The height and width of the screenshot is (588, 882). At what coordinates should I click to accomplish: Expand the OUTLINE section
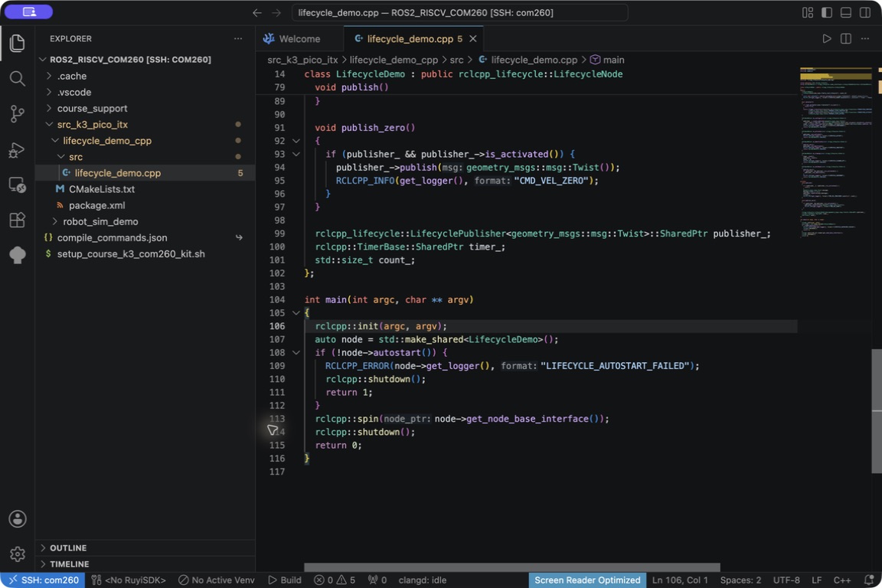coord(145,548)
